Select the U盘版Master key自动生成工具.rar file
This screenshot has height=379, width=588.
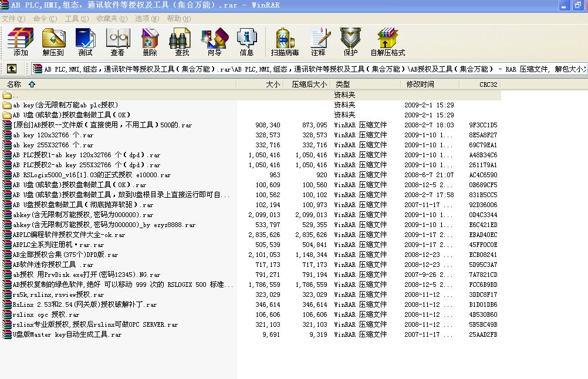[x=67, y=334]
